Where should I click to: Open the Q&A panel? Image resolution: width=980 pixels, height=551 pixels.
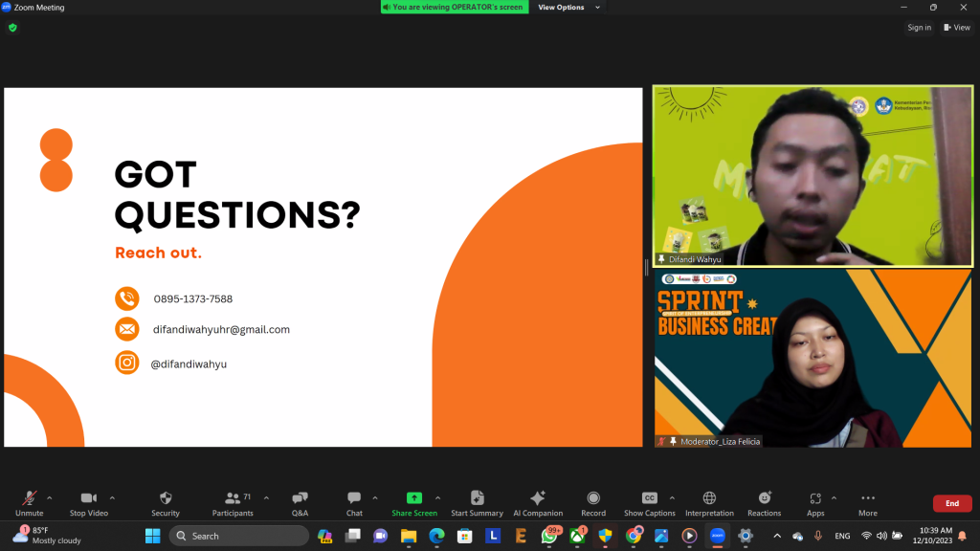point(300,503)
